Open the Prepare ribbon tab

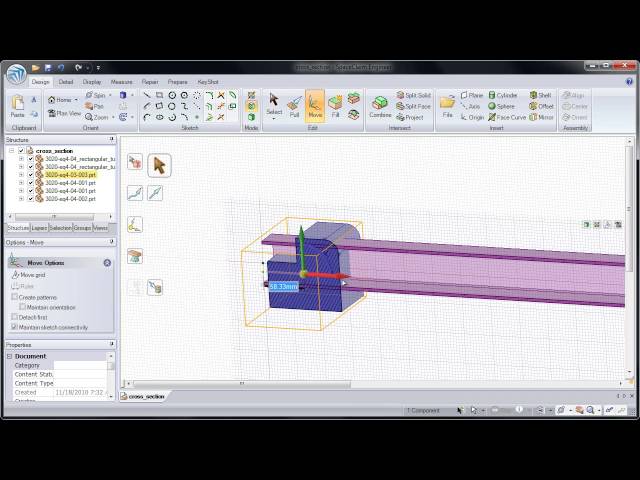pos(178,82)
